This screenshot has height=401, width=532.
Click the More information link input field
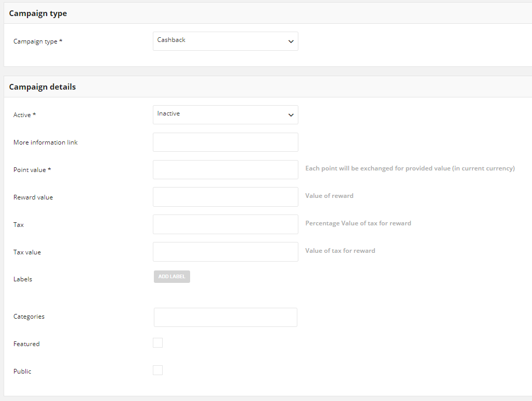[x=225, y=142]
